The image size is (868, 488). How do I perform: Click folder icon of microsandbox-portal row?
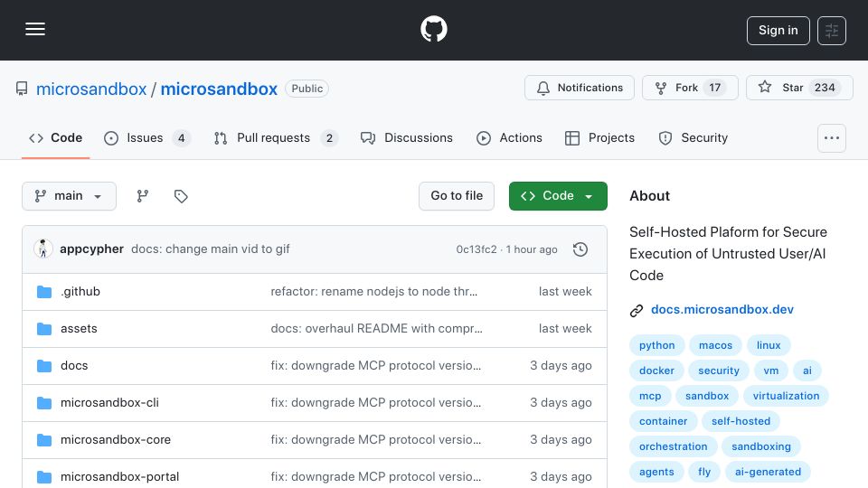pyautogui.click(x=44, y=476)
